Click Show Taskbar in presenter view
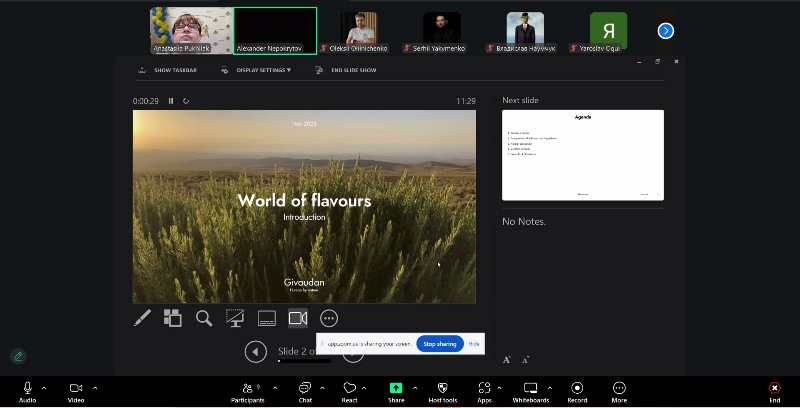800x408 pixels. (168, 70)
